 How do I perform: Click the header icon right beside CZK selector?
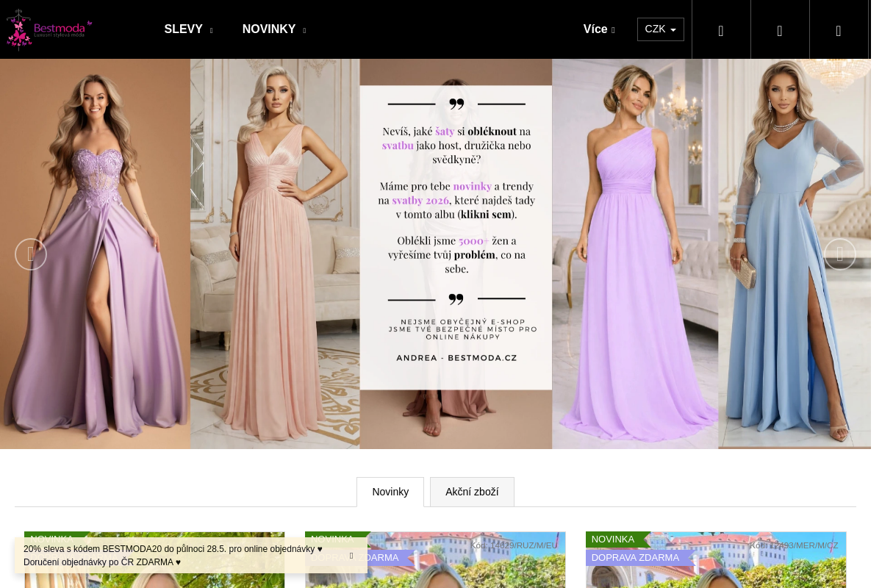[721, 30]
